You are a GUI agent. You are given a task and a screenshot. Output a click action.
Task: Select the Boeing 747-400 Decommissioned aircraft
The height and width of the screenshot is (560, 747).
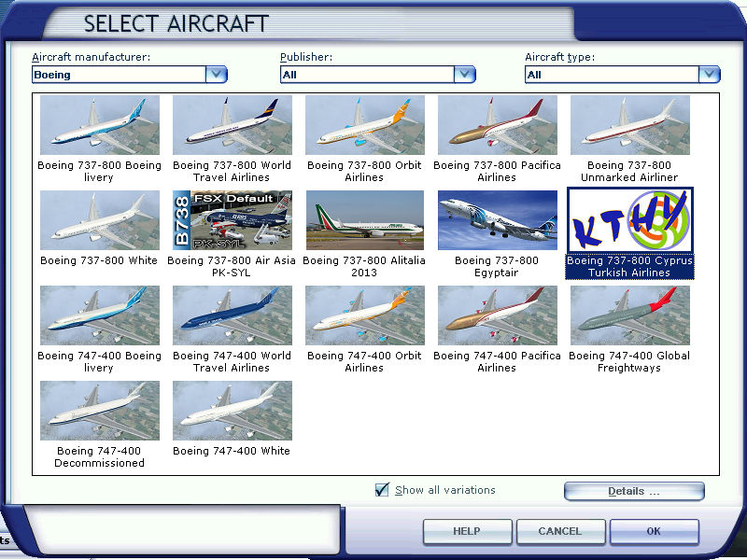(x=100, y=412)
